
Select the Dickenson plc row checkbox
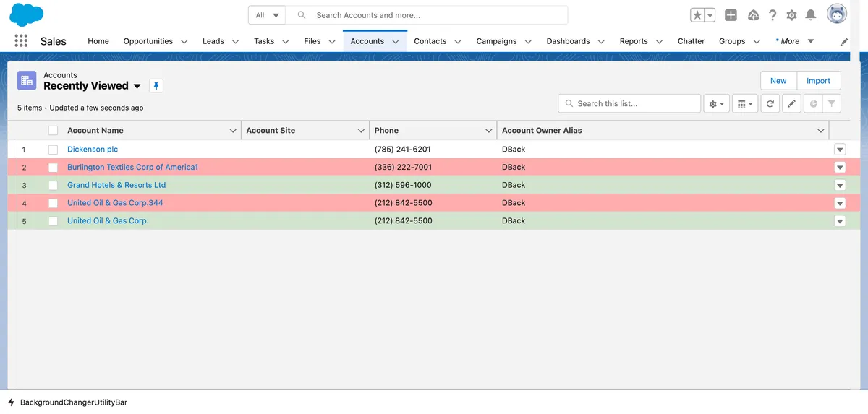click(x=53, y=150)
